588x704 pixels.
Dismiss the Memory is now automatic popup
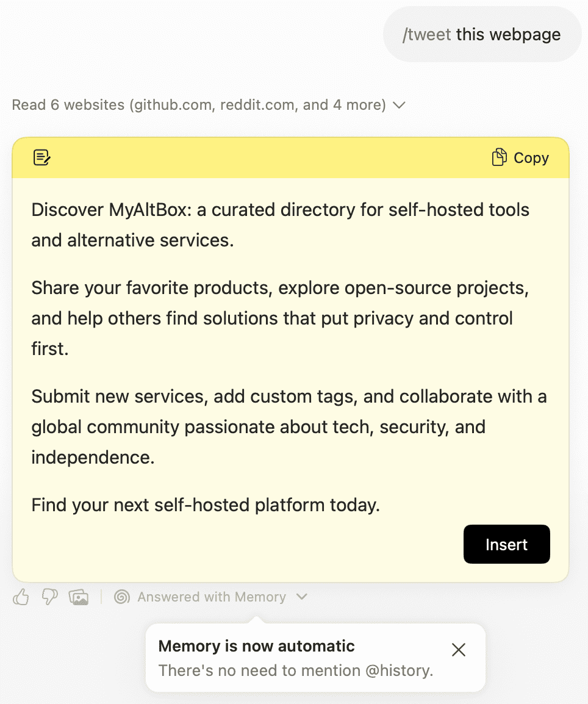[x=458, y=650]
